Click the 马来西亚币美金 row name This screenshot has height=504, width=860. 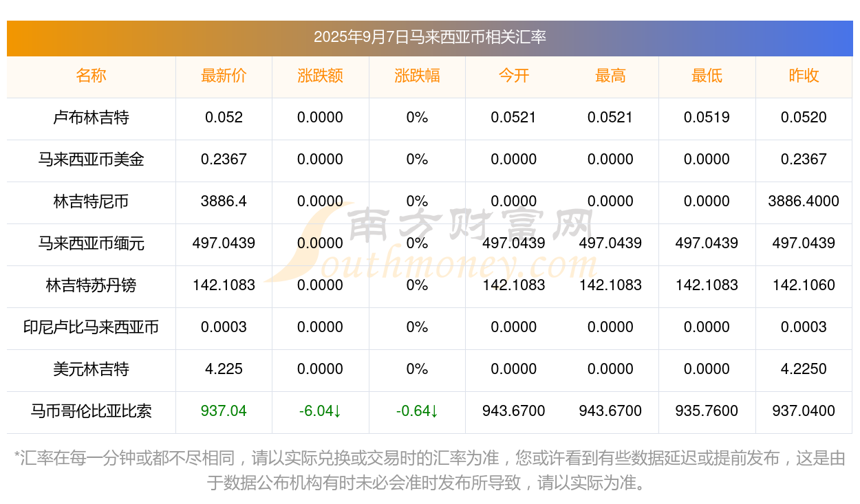[91, 160]
